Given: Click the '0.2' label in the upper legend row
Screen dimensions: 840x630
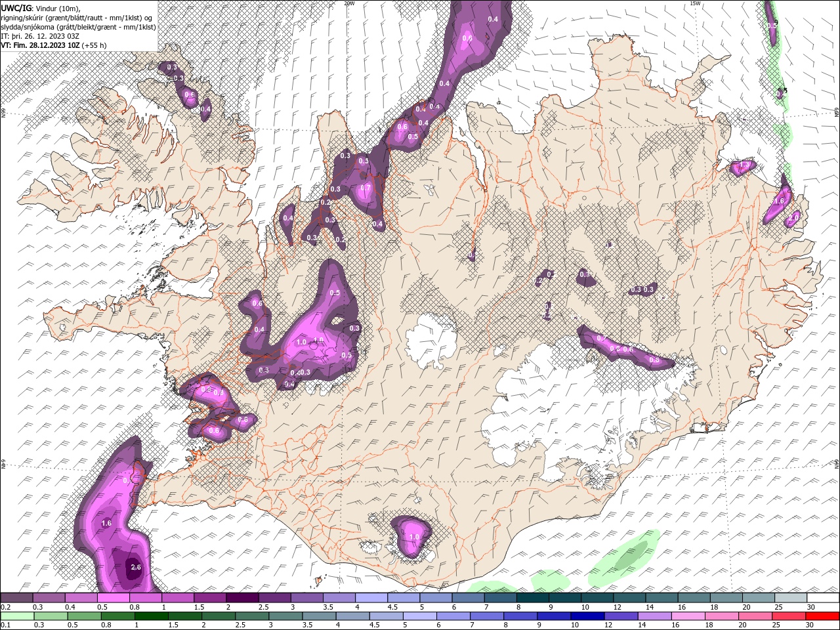Looking at the screenshot, I should coord(5,607).
